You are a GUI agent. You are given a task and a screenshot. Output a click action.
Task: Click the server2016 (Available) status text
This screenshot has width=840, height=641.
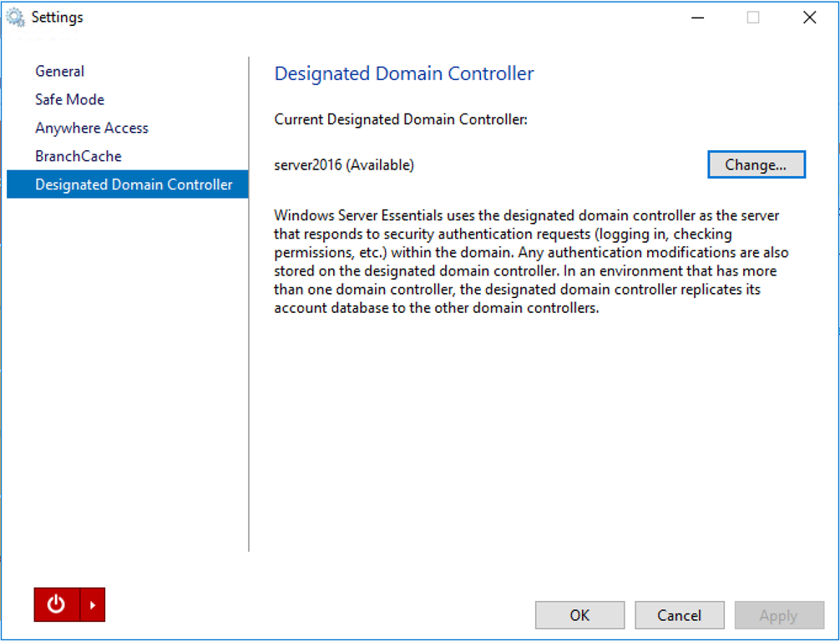pyautogui.click(x=344, y=165)
